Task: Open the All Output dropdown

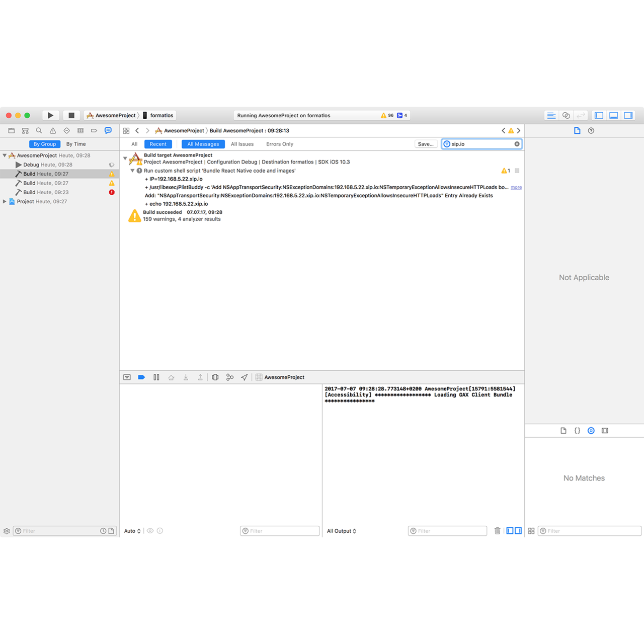Action: pos(341,531)
